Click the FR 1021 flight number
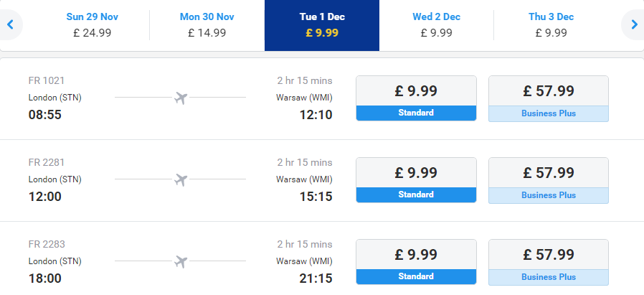Image resolution: width=644 pixels, height=295 pixels. pyautogui.click(x=47, y=80)
